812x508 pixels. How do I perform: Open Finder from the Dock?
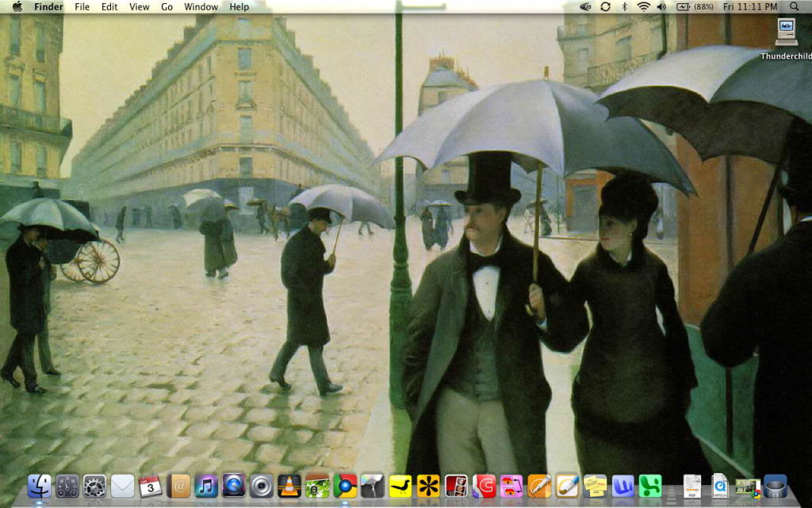(40, 487)
